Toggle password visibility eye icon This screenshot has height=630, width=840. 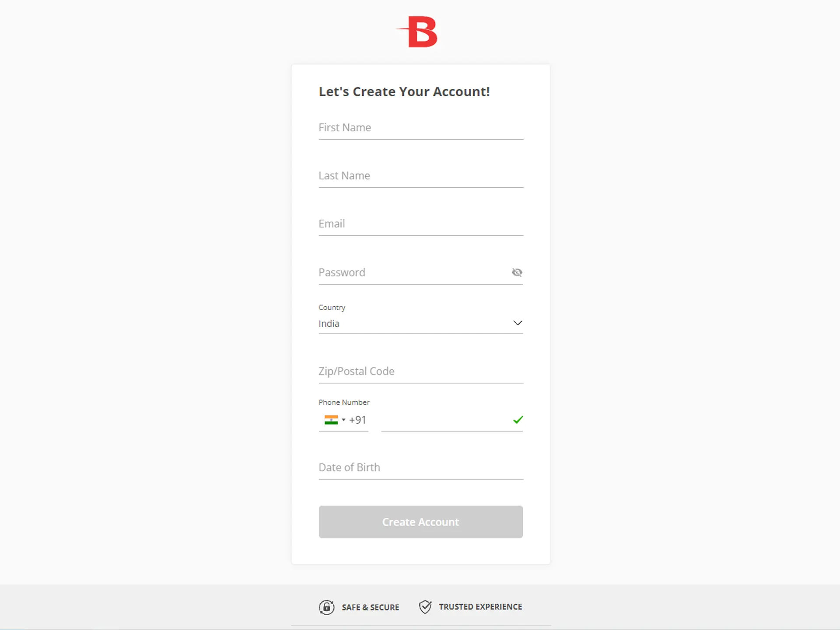pyautogui.click(x=517, y=271)
